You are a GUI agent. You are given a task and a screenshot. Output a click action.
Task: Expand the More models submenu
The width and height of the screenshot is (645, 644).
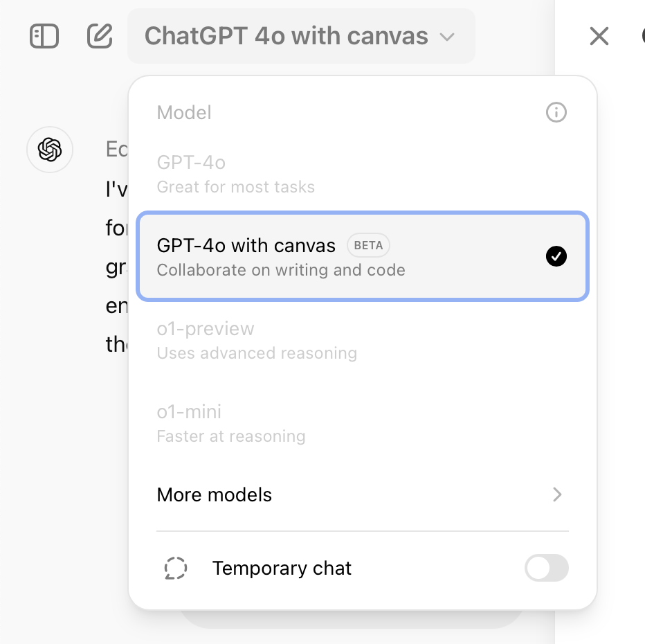[x=363, y=494]
